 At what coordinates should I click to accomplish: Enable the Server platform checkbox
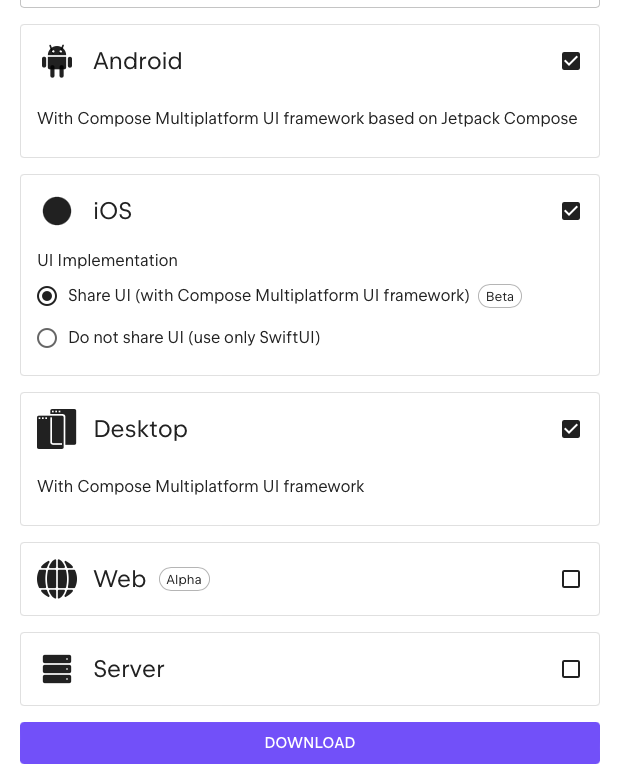coord(571,669)
